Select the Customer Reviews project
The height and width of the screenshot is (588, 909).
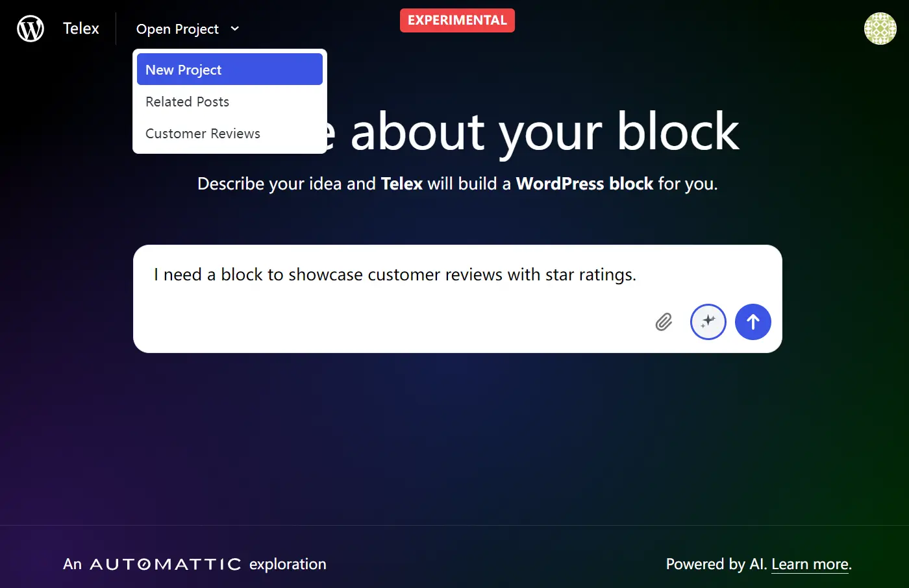point(203,134)
